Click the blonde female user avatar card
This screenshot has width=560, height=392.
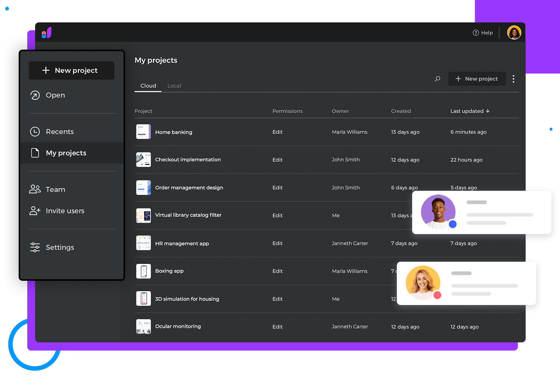click(x=466, y=283)
